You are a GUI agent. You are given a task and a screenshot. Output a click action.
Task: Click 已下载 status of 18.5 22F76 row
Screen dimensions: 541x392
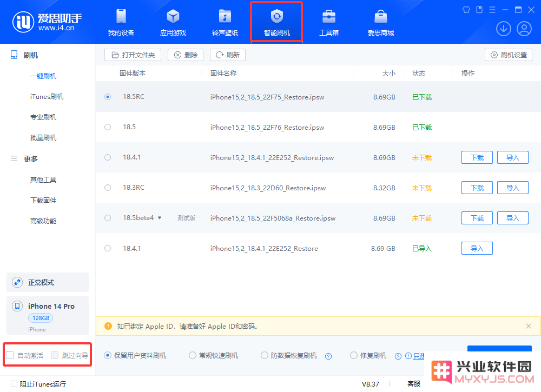[422, 127]
